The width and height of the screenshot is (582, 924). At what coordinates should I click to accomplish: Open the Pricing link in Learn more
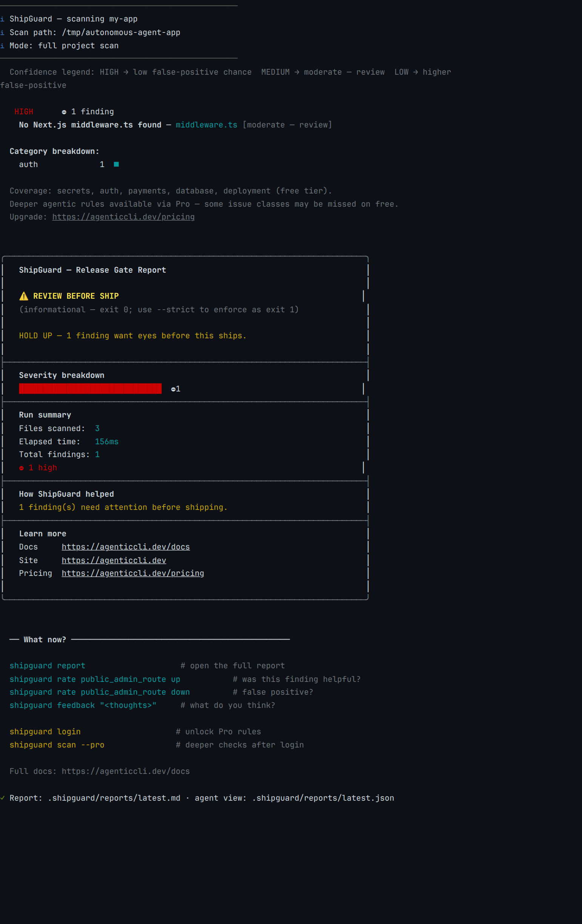pos(133,573)
